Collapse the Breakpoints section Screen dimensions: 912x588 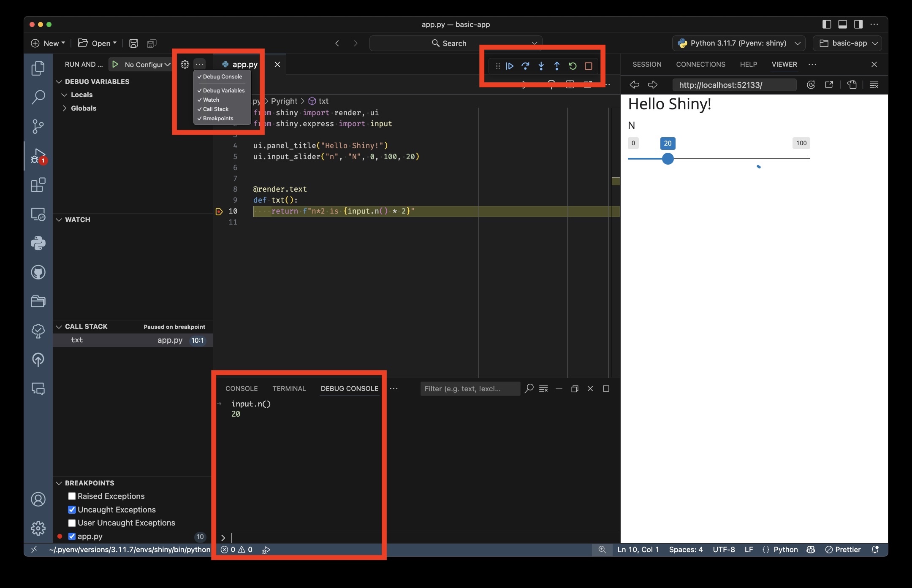(x=59, y=483)
